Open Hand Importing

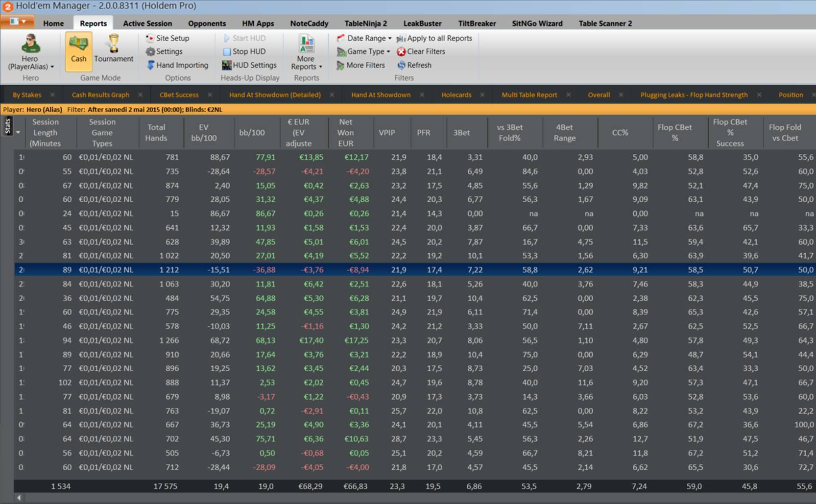click(x=177, y=65)
